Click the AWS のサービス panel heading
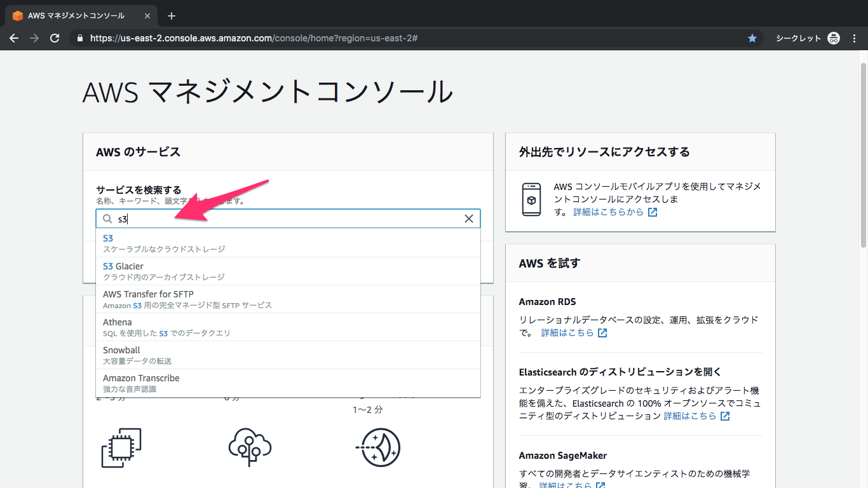The height and width of the screenshot is (488, 868). coord(139,152)
